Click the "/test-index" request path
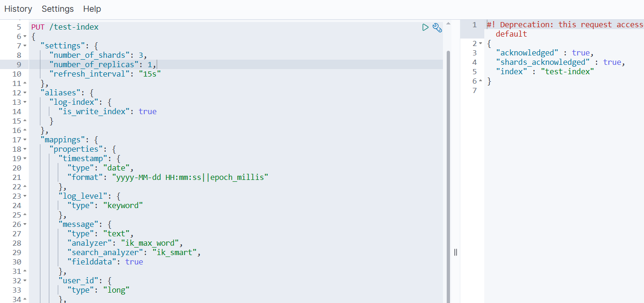644x303 pixels. pos(74,27)
